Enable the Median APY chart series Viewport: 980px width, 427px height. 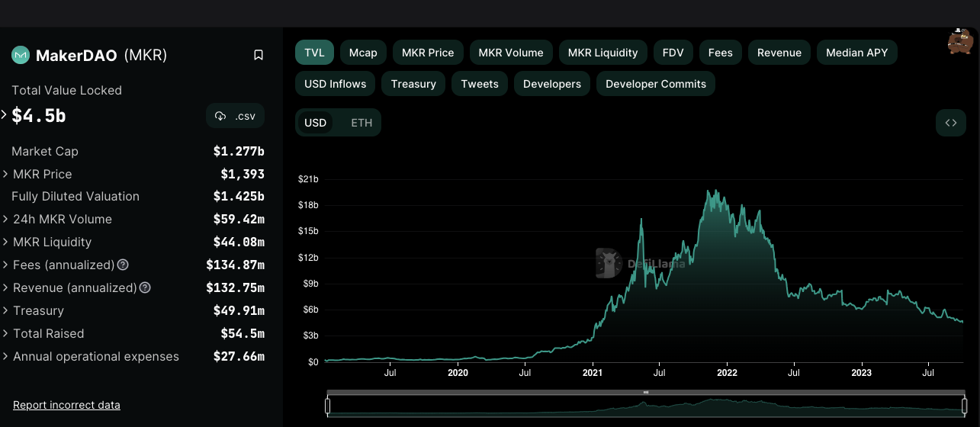click(857, 53)
